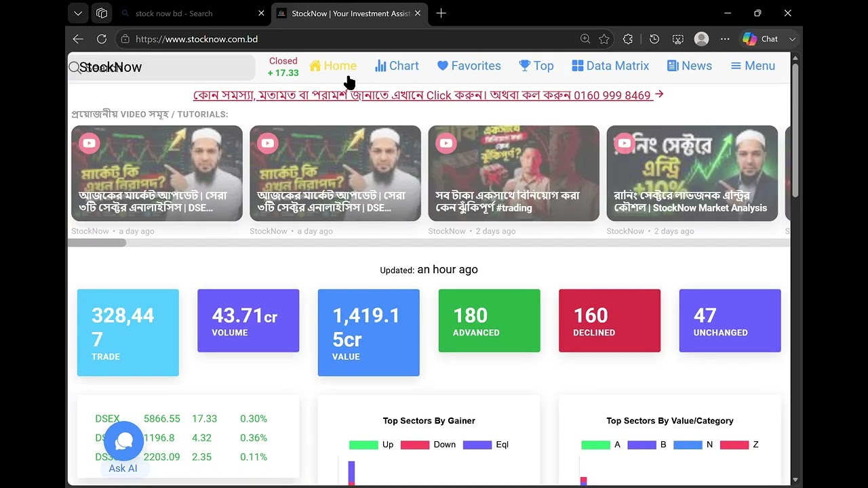Open the Ask AI chat bubble
The height and width of the screenshot is (488, 868).
pos(123,441)
